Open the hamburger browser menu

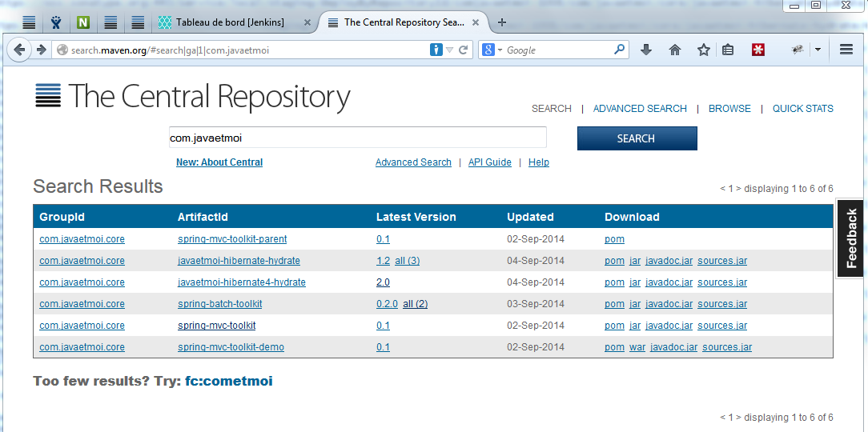coord(846,50)
